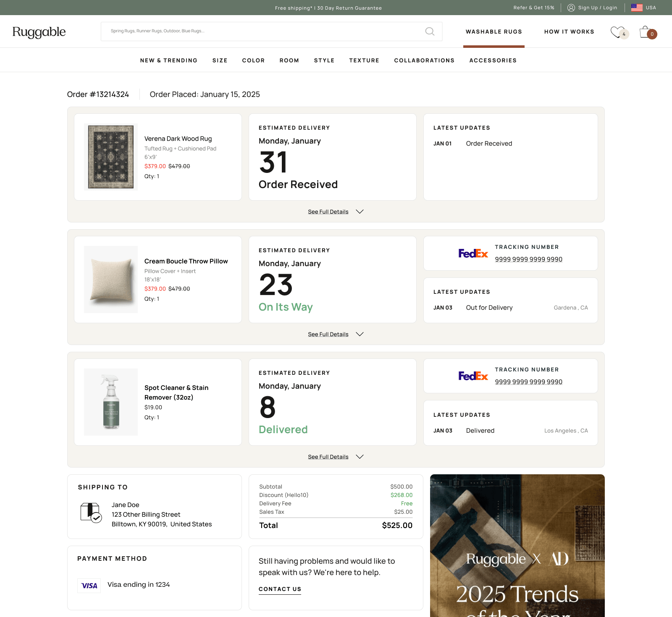Image resolution: width=672 pixels, height=617 pixels.
Task: Click the Gardena, CA location
Action: pyautogui.click(x=571, y=308)
